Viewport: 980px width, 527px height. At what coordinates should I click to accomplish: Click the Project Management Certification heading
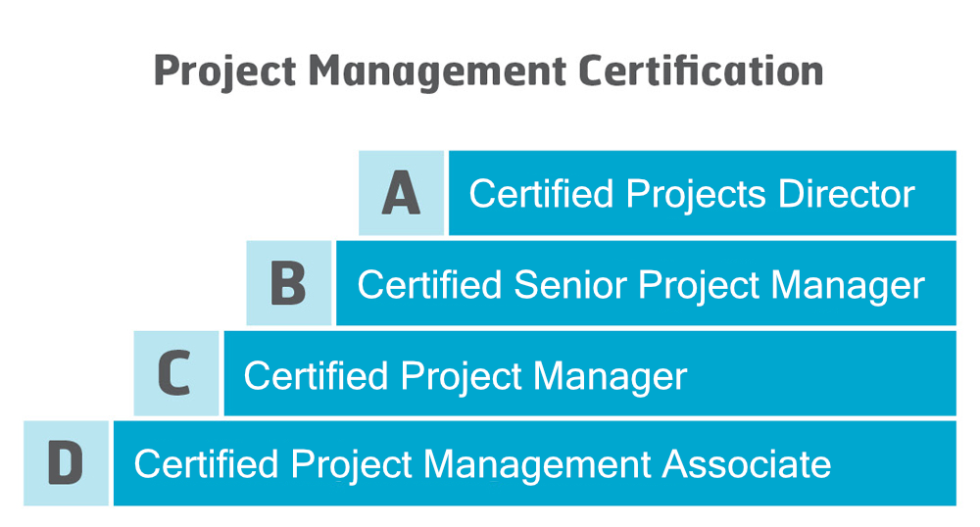[489, 72]
